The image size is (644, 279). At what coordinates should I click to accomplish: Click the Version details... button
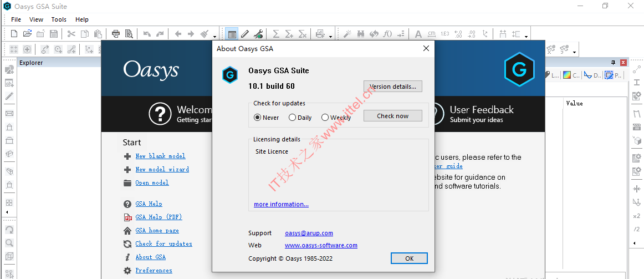point(392,87)
